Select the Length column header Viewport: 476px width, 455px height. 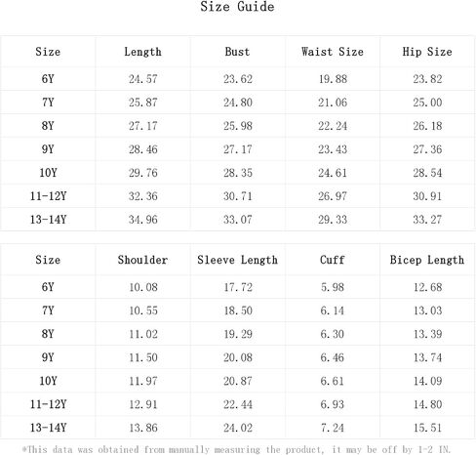[x=142, y=52]
